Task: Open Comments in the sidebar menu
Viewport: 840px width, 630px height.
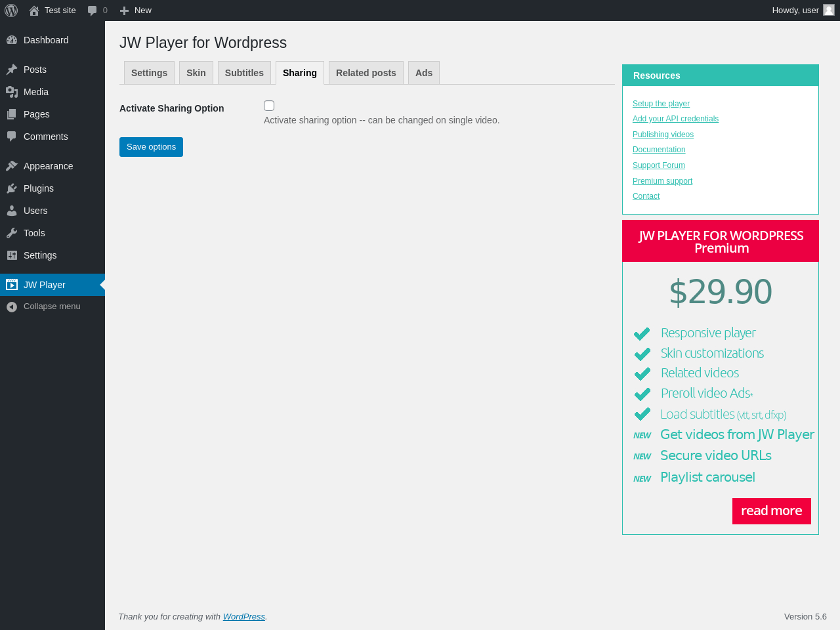Action: click(x=52, y=136)
